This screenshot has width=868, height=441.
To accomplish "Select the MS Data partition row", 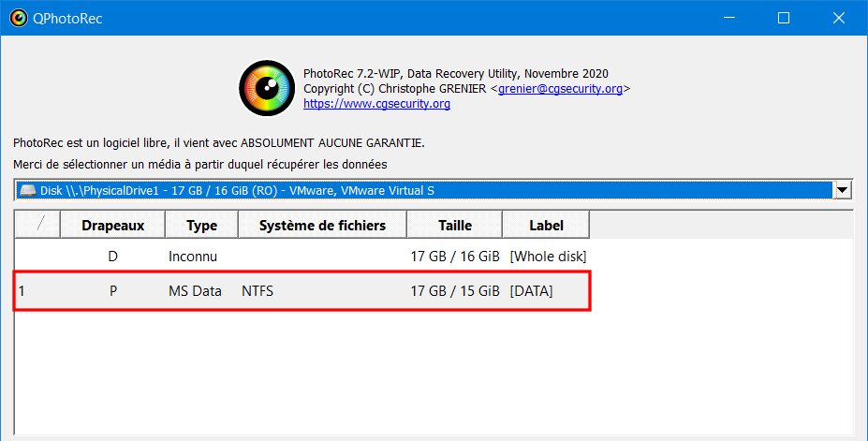I will [302, 291].
